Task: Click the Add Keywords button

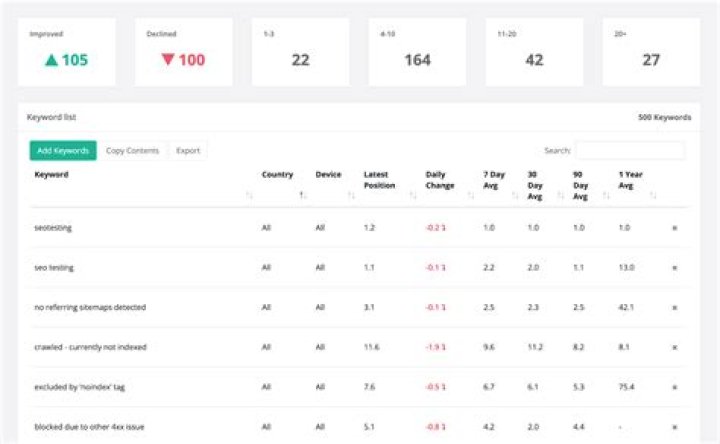Action: click(62, 150)
